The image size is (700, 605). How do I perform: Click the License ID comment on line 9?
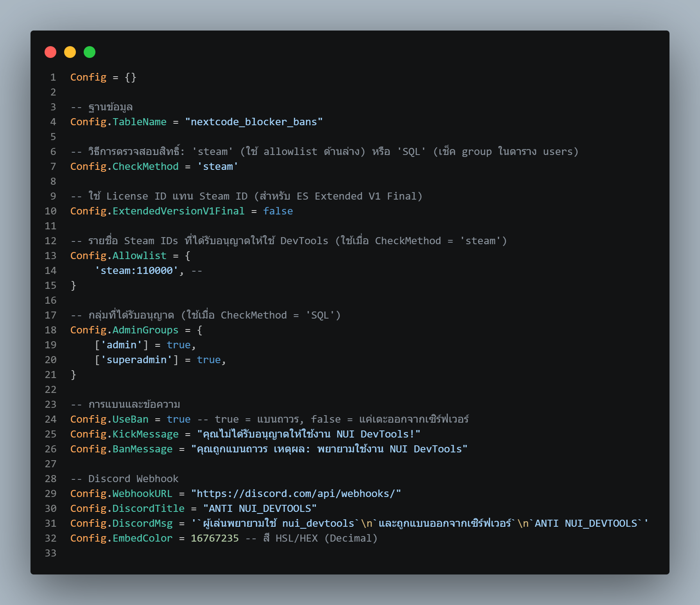point(246,196)
